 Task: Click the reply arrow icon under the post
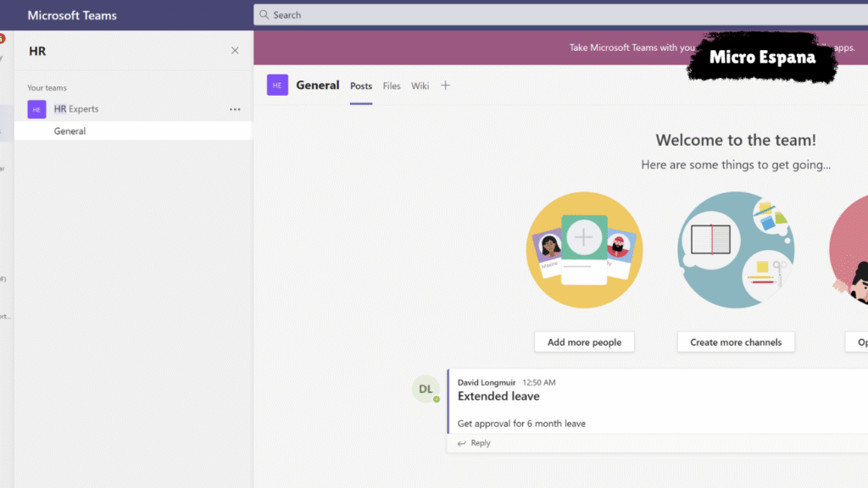click(x=462, y=443)
